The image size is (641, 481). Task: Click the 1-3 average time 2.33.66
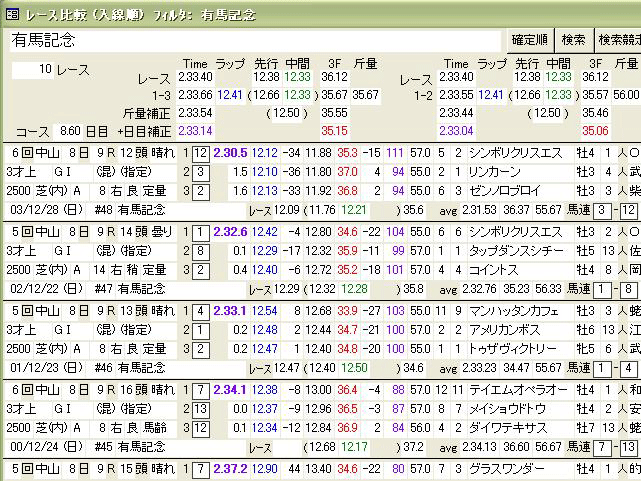pos(195,95)
